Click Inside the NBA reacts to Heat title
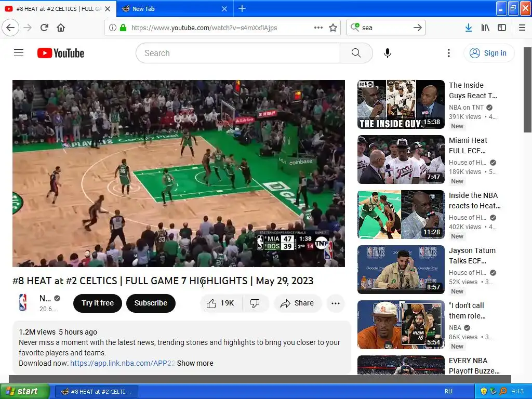 coord(475,201)
